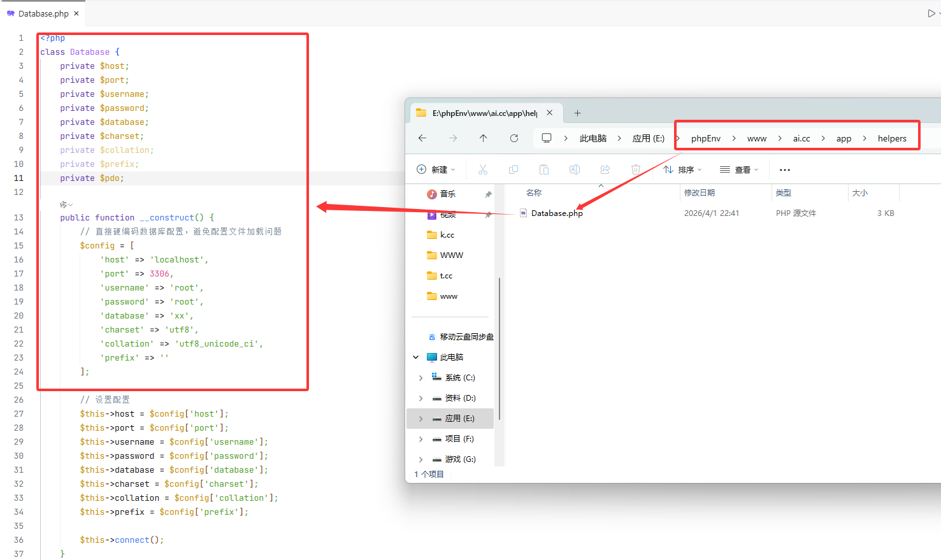Screen dimensions: 941x560
Task: Expand the 系统 (C:) drive tree node
Action: [x=420, y=378]
